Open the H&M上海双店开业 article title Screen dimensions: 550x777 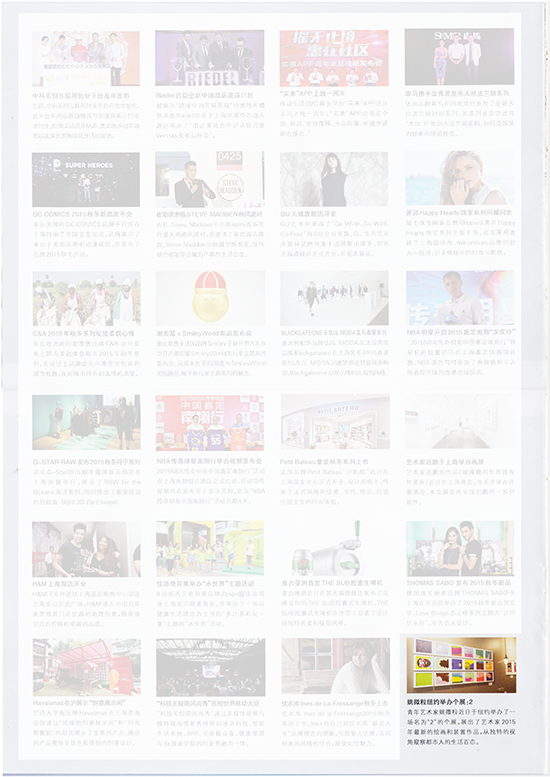[x=59, y=584]
